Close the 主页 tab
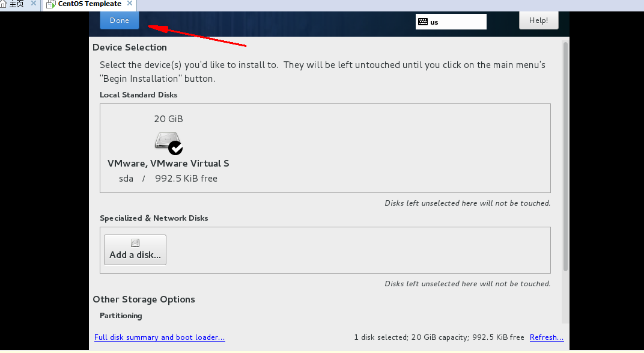The width and height of the screenshot is (644, 353). pos(34,3)
